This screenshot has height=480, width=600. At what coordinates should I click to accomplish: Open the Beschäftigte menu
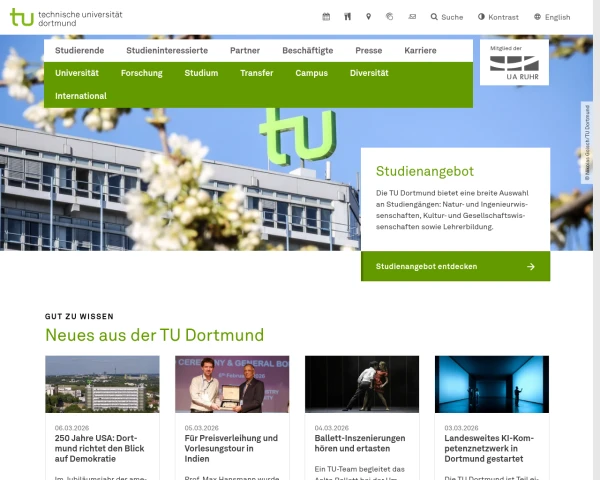308,51
